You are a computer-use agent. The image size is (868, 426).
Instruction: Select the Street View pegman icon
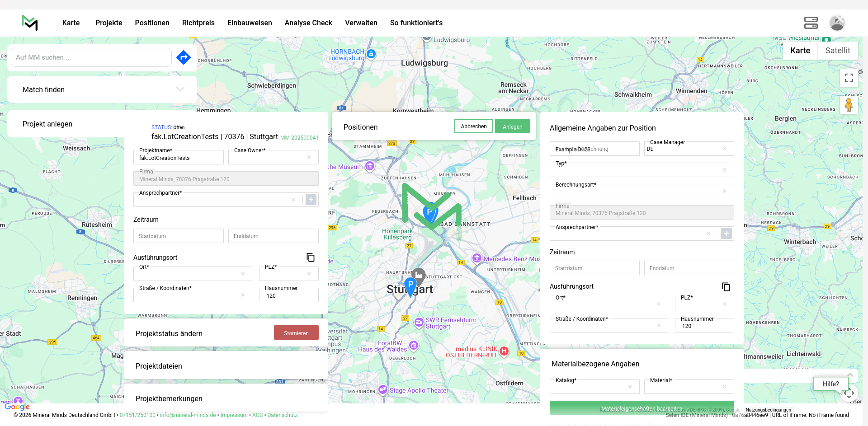849,105
